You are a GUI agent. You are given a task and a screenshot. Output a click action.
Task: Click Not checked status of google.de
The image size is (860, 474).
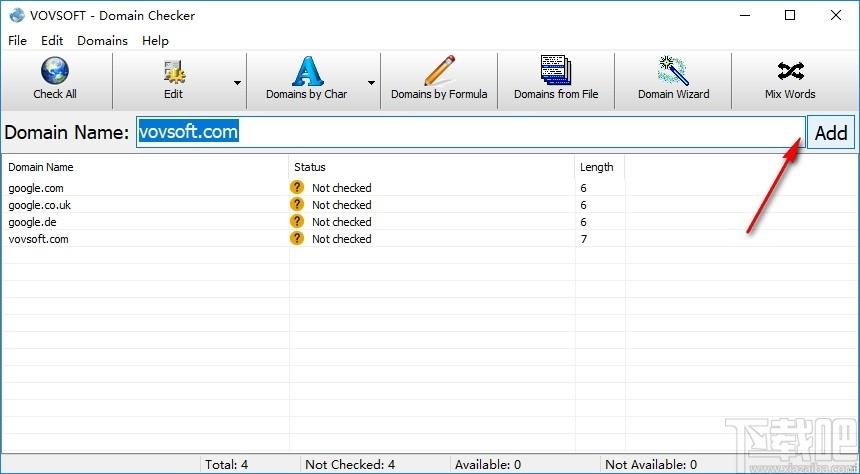342,222
